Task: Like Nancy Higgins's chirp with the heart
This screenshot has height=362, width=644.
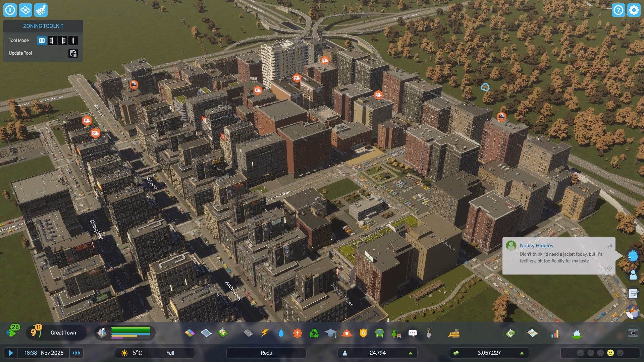Action: click(x=609, y=268)
